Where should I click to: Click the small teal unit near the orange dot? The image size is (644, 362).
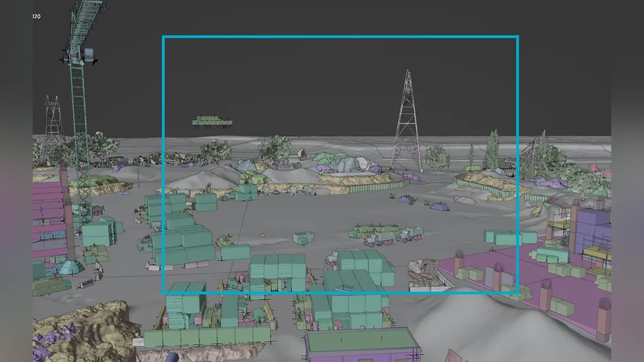point(303,238)
